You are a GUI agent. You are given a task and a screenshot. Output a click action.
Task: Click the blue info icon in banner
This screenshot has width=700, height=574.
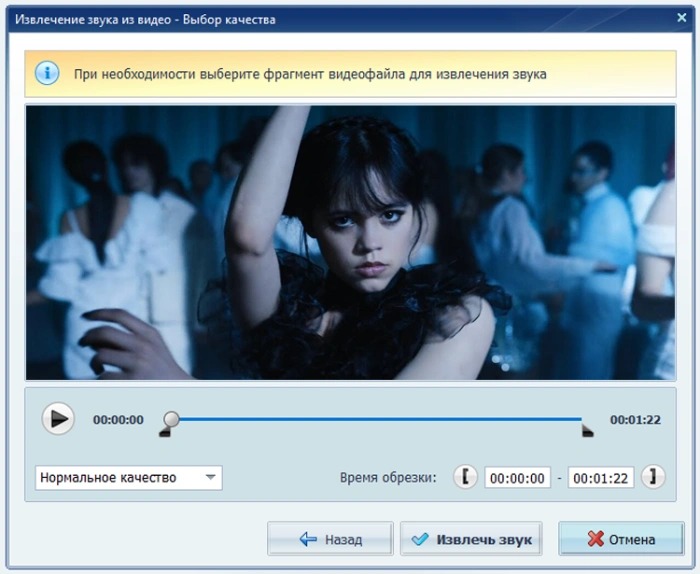click(x=47, y=73)
